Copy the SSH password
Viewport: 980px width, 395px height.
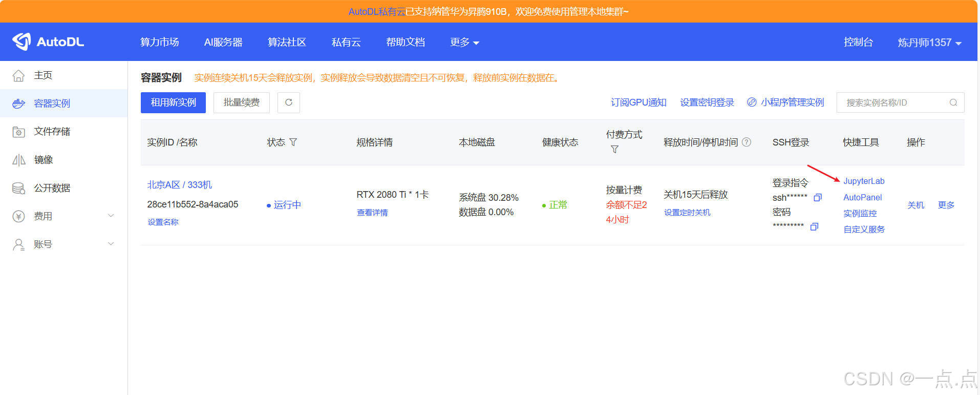pyautogui.click(x=814, y=226)
